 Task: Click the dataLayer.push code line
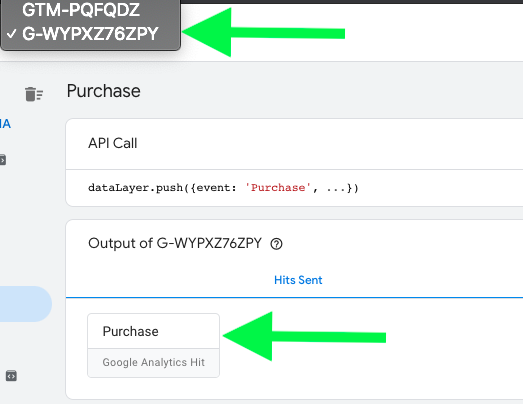coord(223,188)
